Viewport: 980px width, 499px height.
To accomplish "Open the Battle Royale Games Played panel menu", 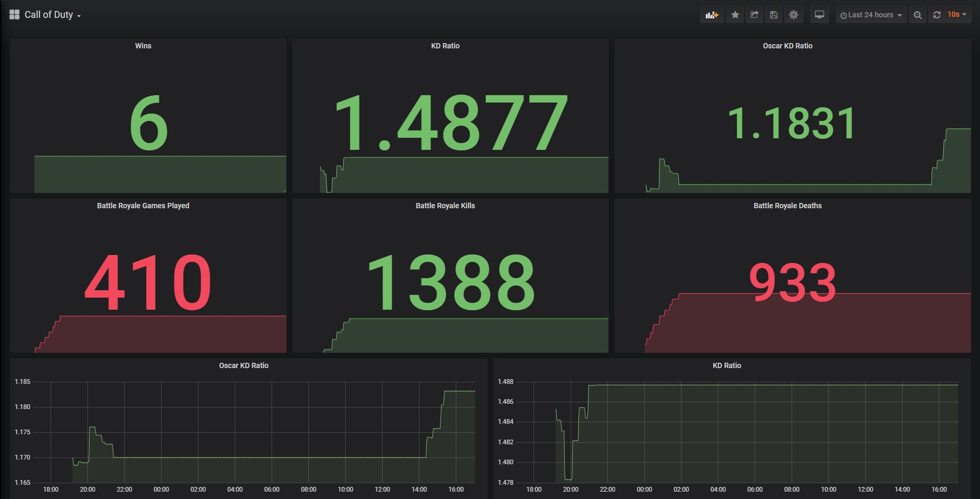I will point(143,206).
